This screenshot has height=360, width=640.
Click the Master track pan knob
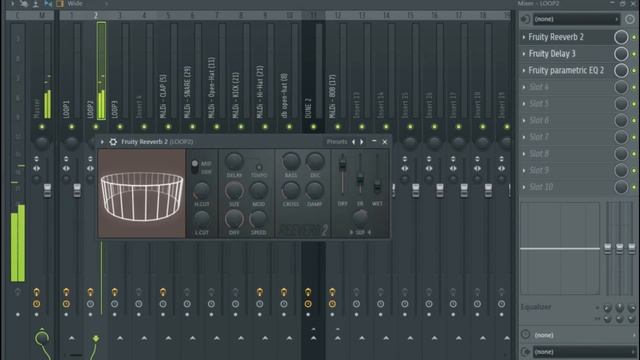42,142
